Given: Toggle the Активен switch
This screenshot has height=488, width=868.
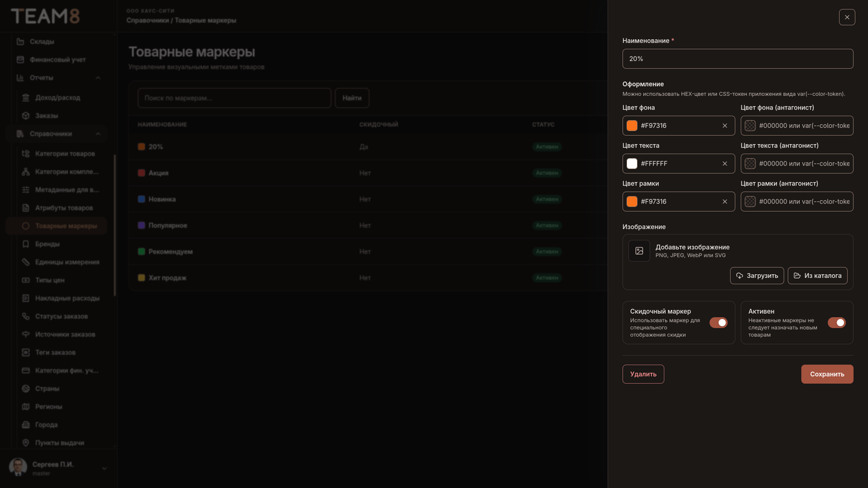Looking at the screenshot, I should (836, 323).
